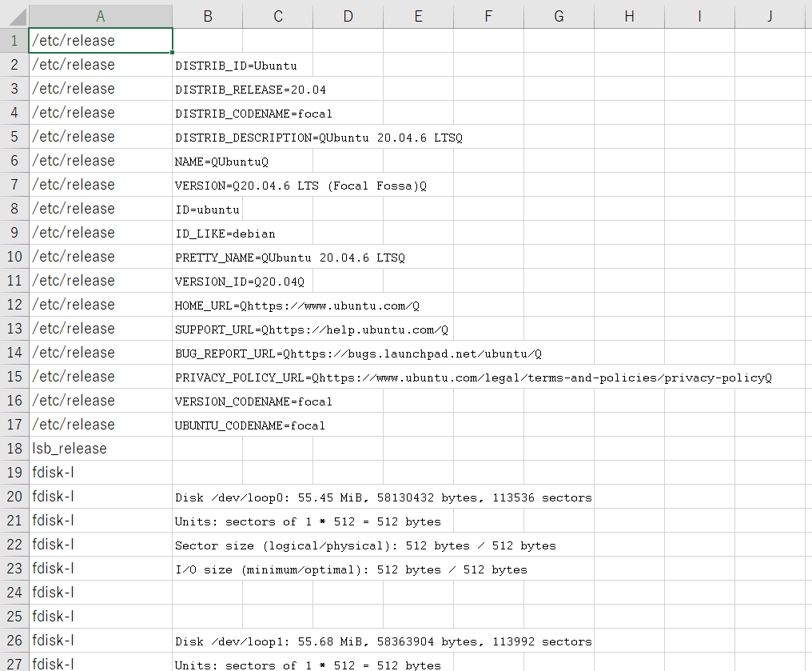The height and width of the screenshot is (671, 812).
Task: Select column G header
Action: coord(559,16)
